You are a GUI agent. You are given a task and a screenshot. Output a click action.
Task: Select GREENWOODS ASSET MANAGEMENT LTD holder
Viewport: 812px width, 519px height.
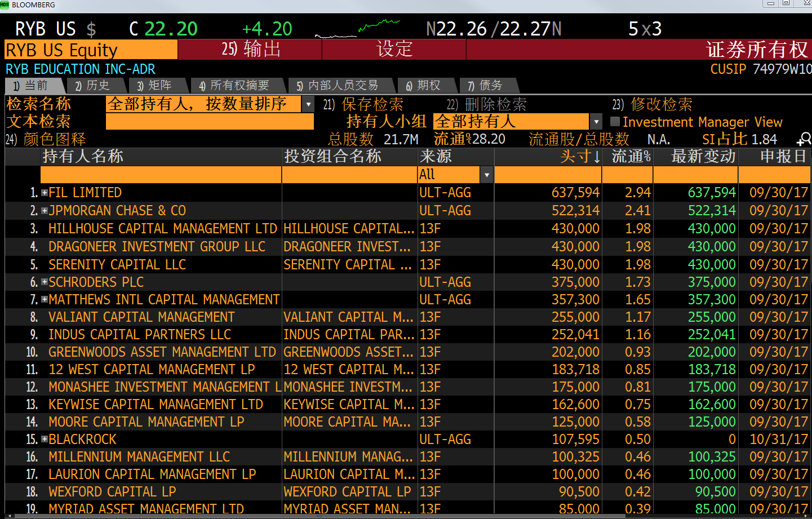tap(162, 352)
